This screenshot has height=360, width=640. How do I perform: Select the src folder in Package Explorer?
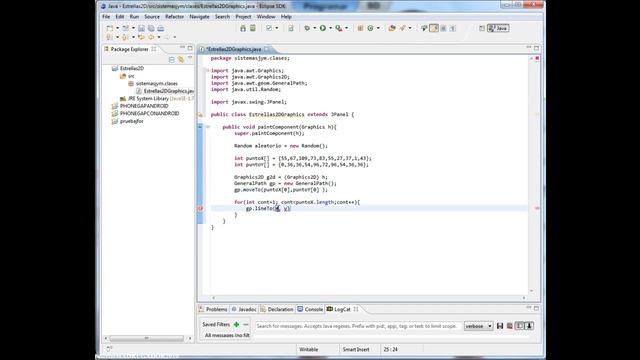131,76
